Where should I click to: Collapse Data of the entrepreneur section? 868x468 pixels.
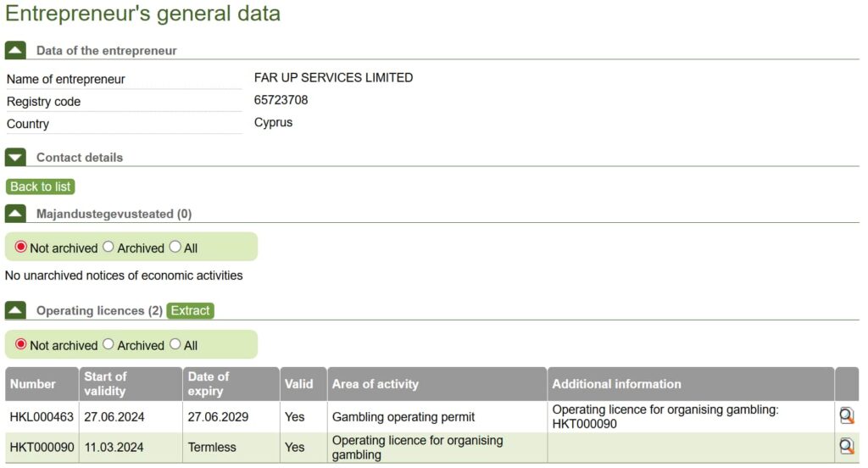point(15,50)
